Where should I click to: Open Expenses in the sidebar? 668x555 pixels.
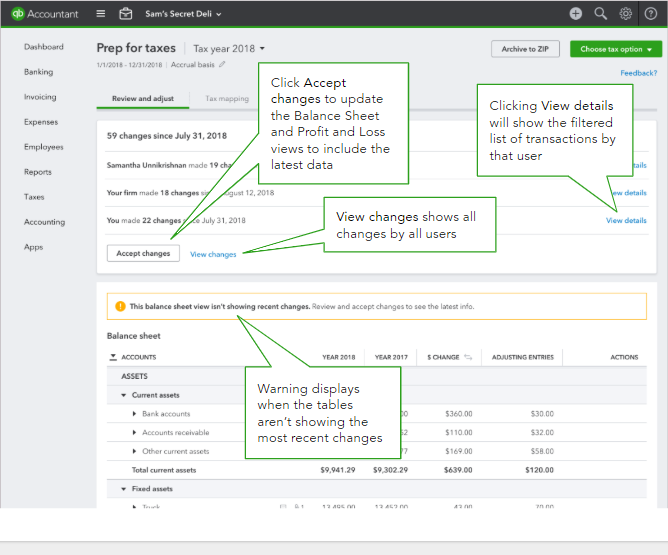pyautogui.click(x=41, y=122)
